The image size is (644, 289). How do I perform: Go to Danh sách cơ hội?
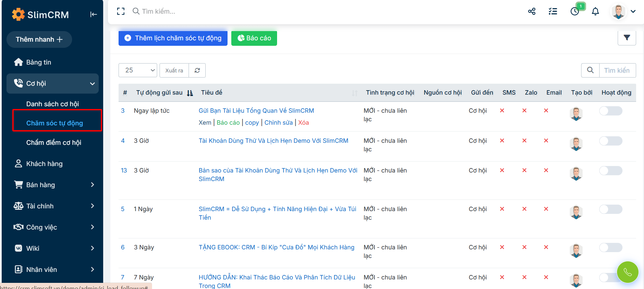point(53,104)
